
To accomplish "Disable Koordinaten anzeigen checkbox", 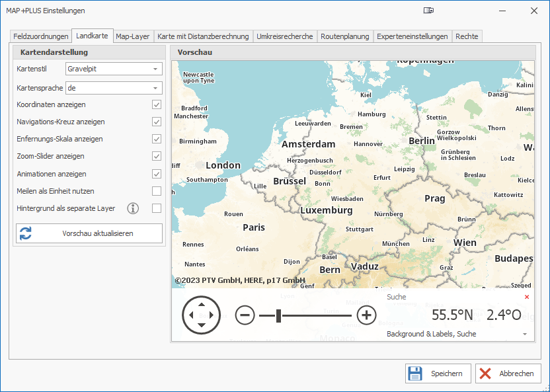I will [157, 104].
